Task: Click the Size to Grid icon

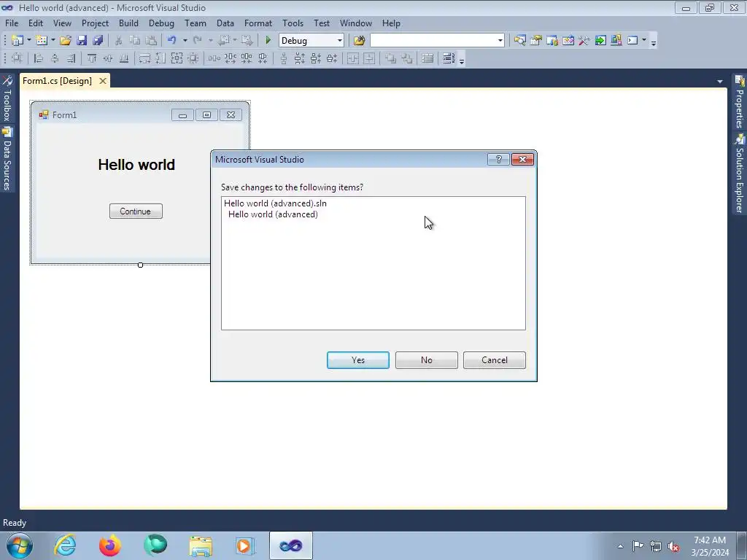Action: coord(193,58)
